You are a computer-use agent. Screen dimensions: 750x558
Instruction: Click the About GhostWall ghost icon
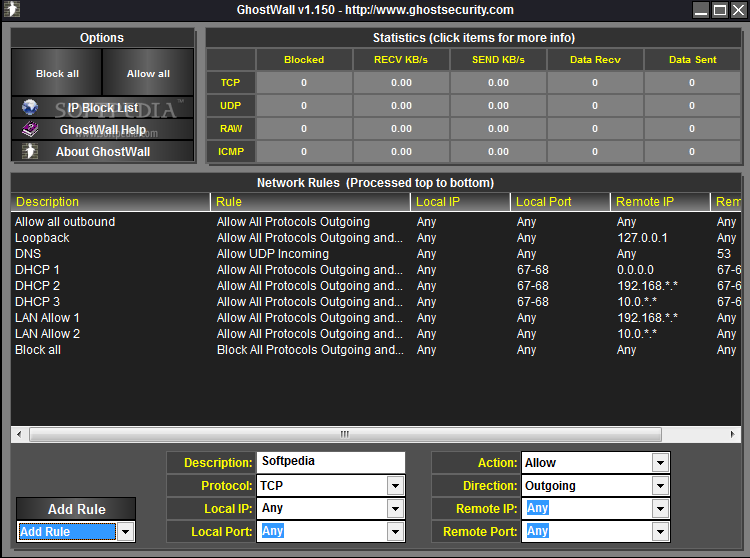30,151
